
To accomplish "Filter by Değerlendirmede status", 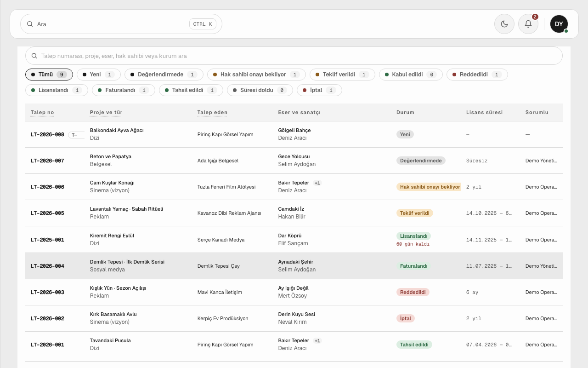I will click(x=164, y=75).
